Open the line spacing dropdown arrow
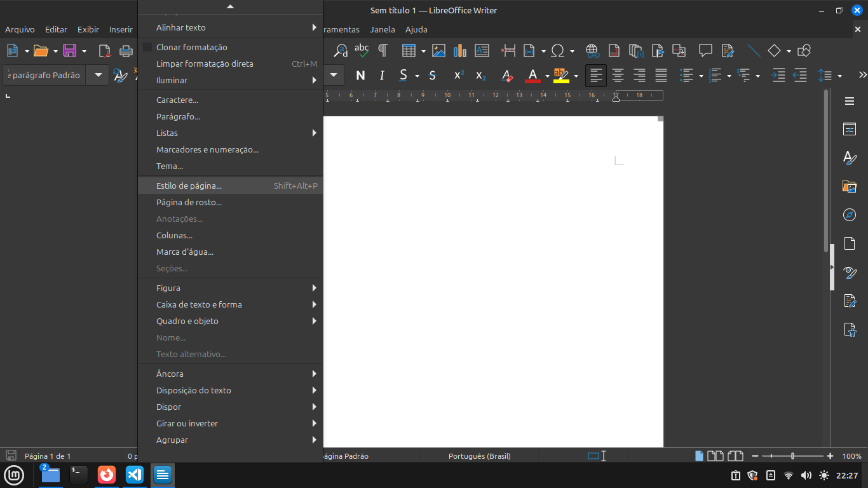Viewport: 868px width, 488px height. pyautogui.click(x=840, y=76)
